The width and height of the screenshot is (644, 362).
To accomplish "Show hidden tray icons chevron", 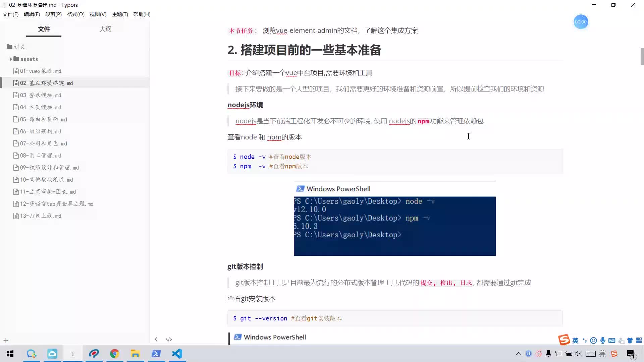I will 519,354.
